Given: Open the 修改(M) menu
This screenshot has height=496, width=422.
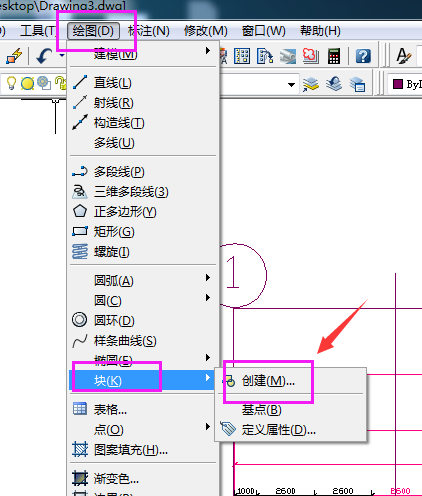Looking at the screenshot, I should (206, 31).
